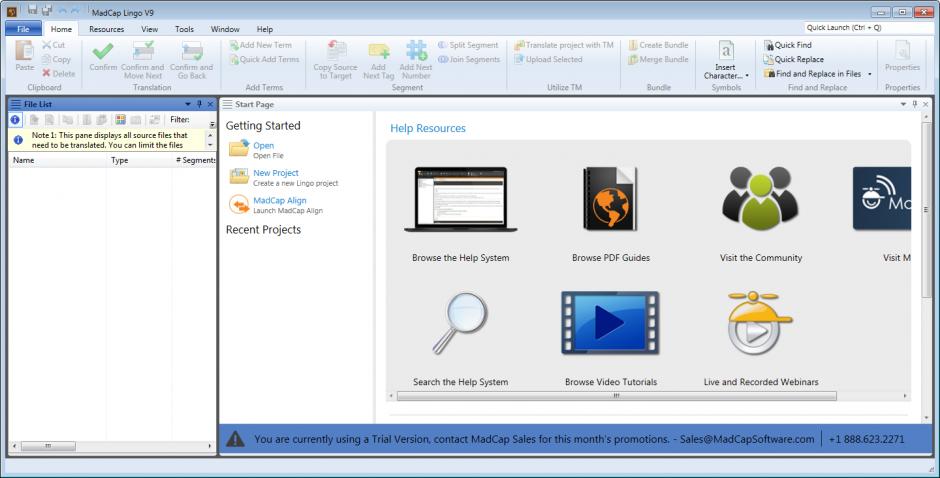Click the Add Next Tag icon
The width and height of the screenshot is (940, 478).
pyautogui.click(x=379, y=51)
